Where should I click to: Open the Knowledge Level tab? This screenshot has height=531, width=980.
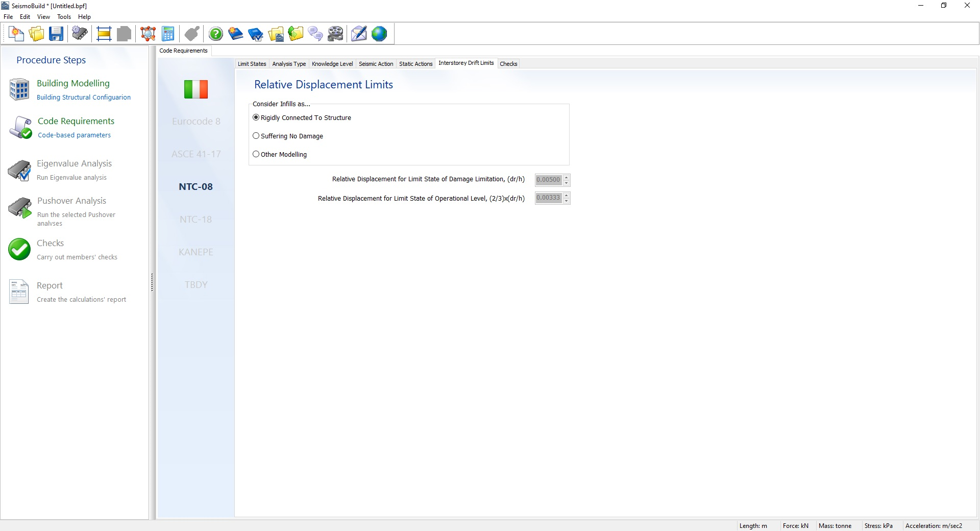(x=332, y=64)
